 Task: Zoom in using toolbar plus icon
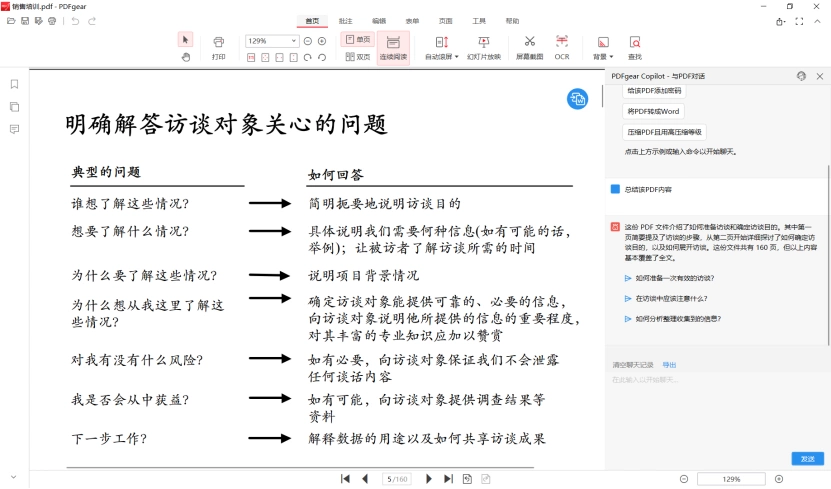(322, 41)
